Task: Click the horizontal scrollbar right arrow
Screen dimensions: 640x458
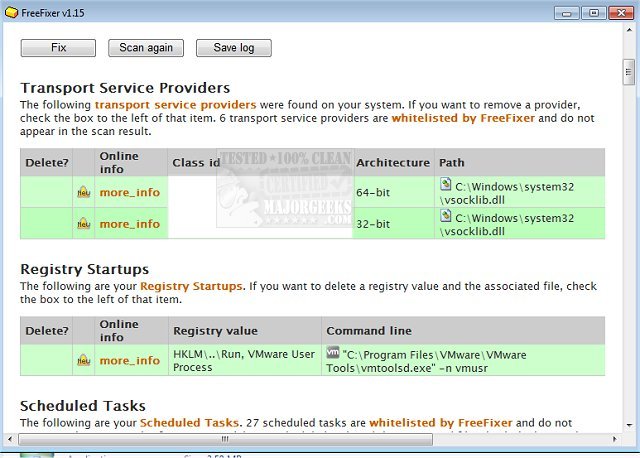Action: point(615,439)
